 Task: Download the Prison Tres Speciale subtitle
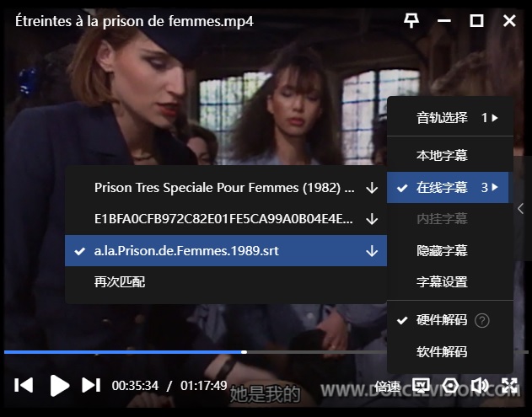[372, 188]
